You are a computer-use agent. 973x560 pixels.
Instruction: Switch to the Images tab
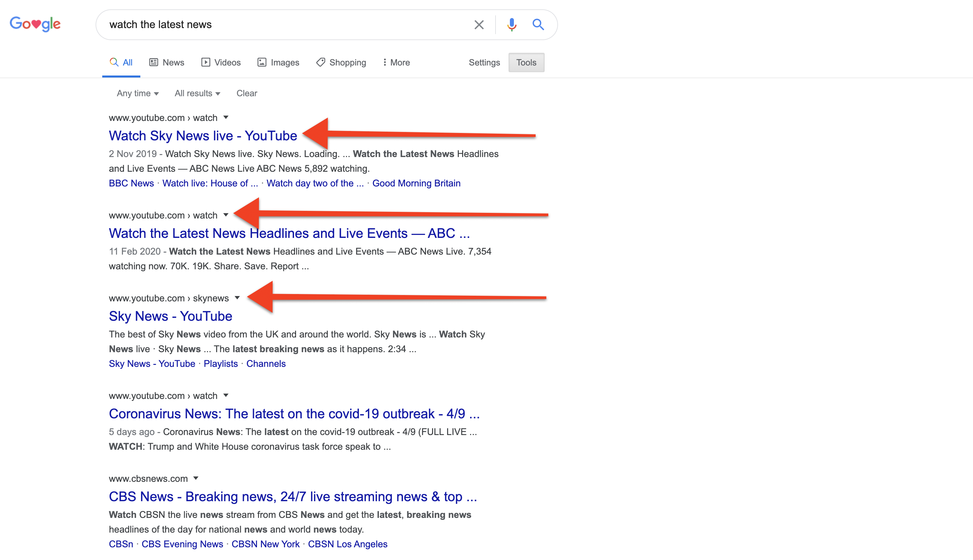coord(278,62)
